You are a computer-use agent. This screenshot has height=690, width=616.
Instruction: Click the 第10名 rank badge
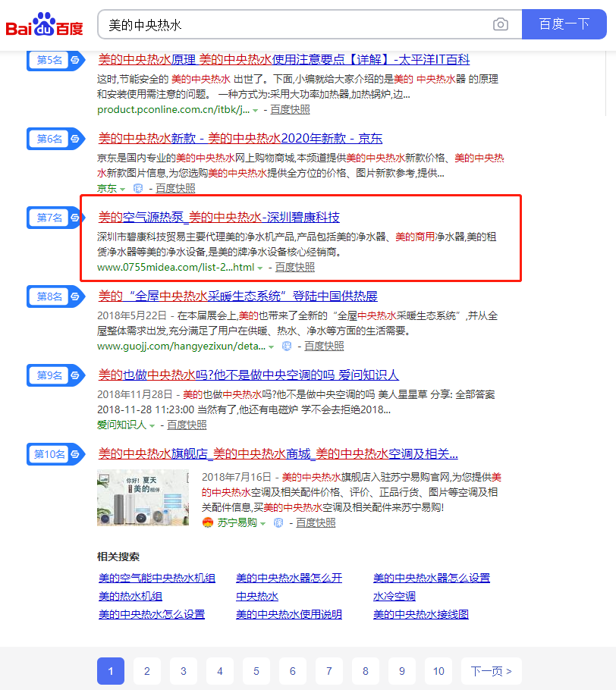[55, 454]
